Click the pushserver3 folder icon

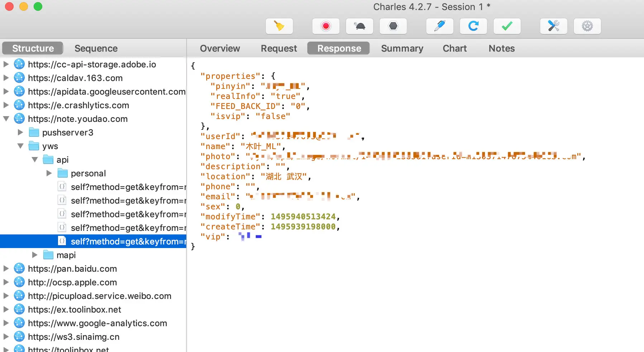coord(34,133)
